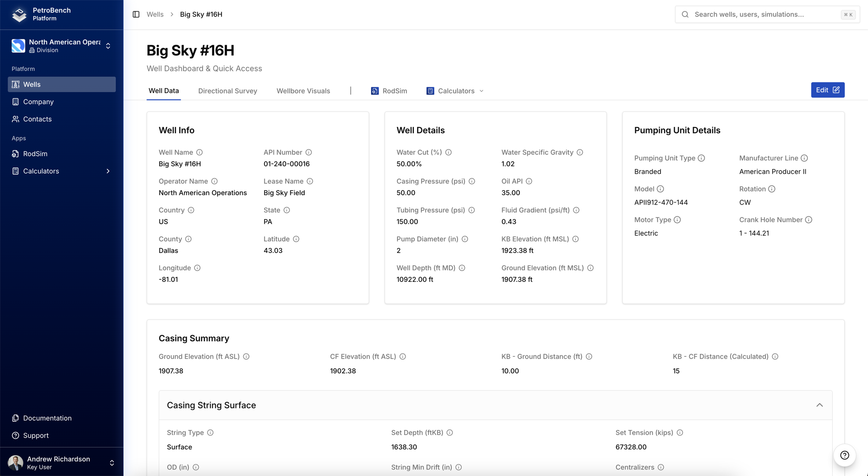Select model value APII912-470-144

[x=661, y=202]
